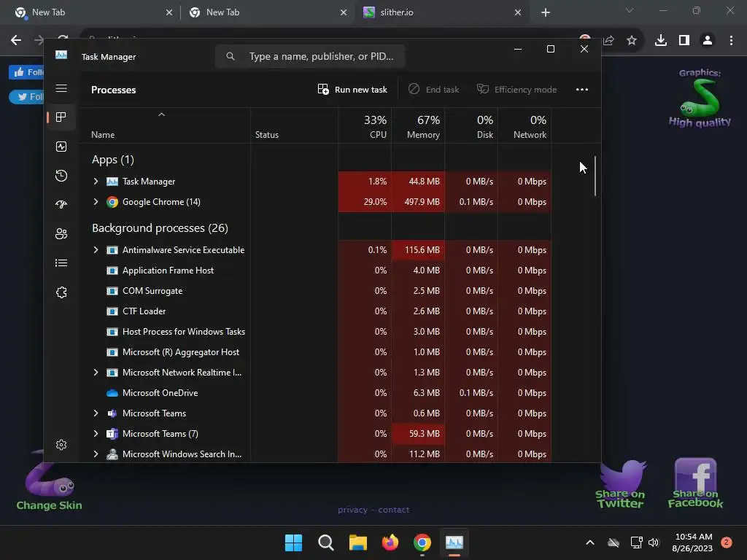Expand Antimalware Service Executable row

click(96, 250)
